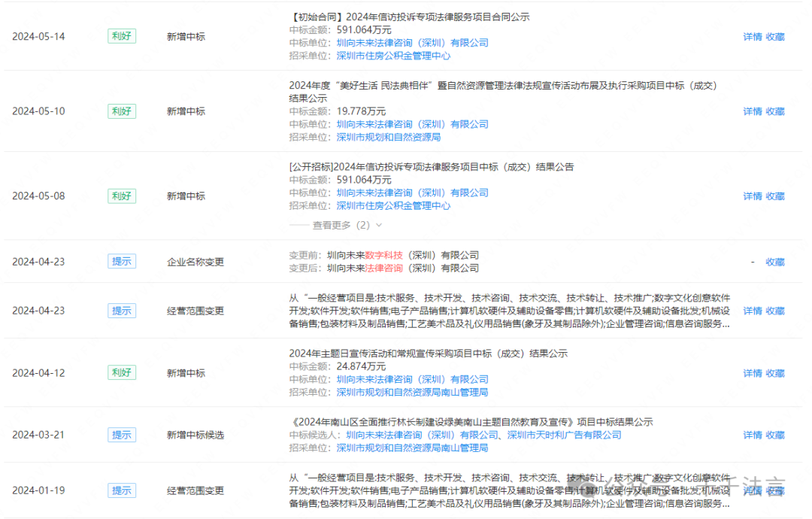
Task: Open 深圳市住房公积金管理中心 link in the 2024-05-14 row
Action: click(393, 56)
